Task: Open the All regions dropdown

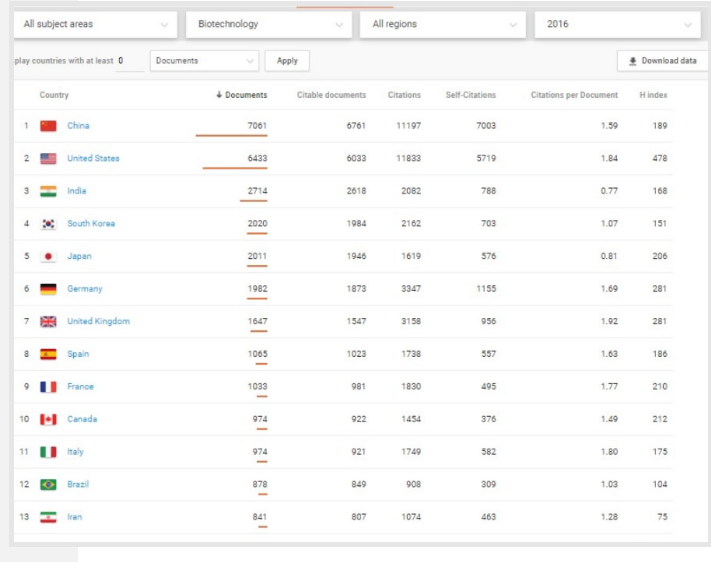Action: [443, 24]
